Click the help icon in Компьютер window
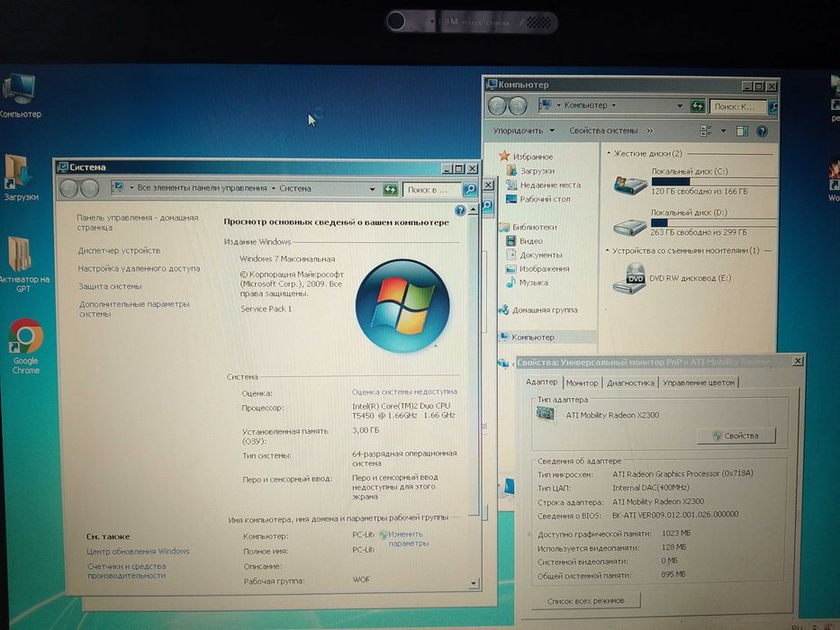The height and width of the screenshot is (630, 840). click(x=762, y=130)
